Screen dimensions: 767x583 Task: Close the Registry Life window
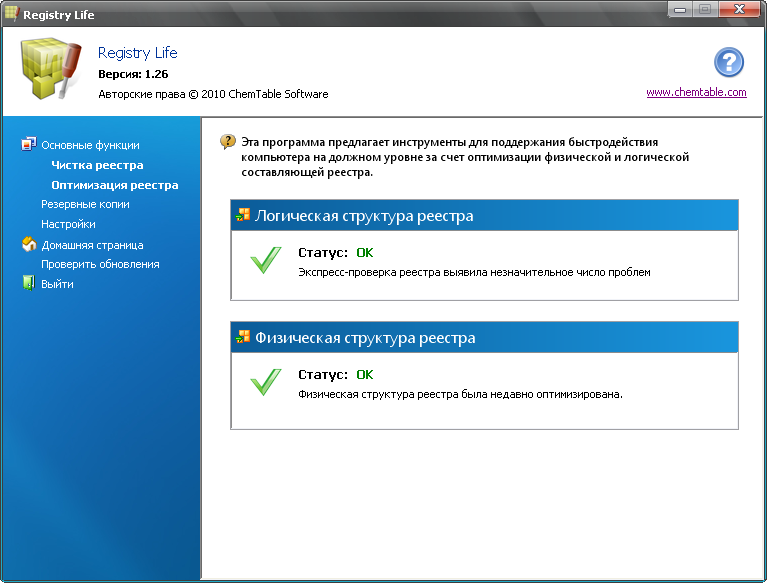click(x=740, y=9)
